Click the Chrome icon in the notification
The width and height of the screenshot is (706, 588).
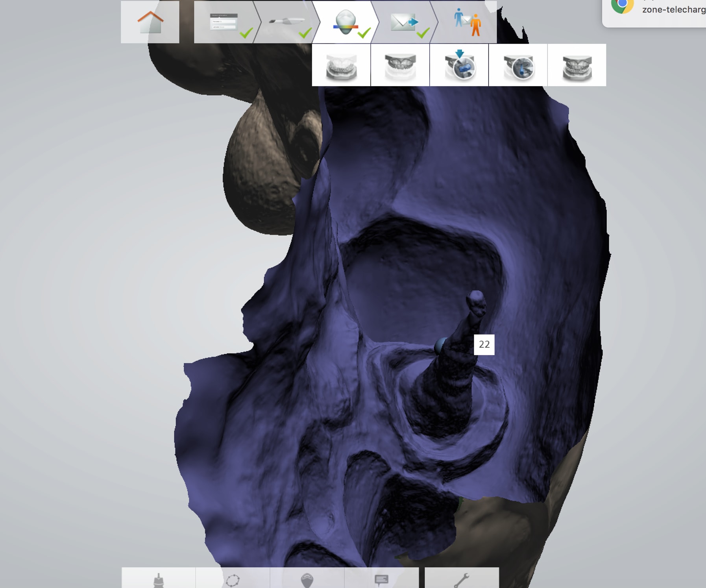(x=622, y=6)
